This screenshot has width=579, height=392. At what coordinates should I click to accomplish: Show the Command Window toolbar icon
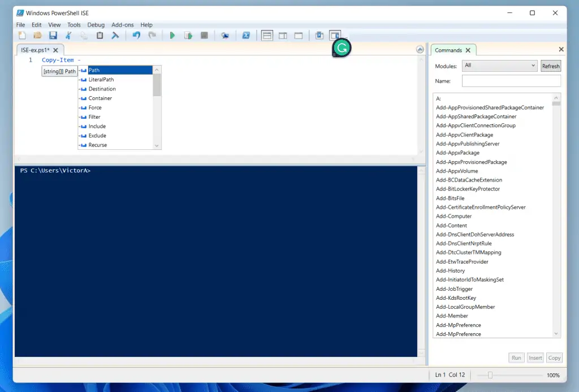point(319,36)
